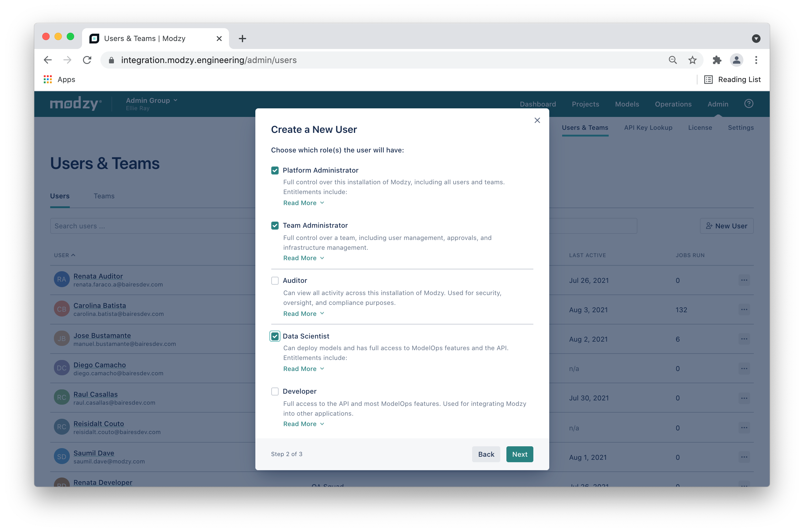The width and height of the screenshot is (804, 532).
Task: Click the Next button
Action: point(519,454)
